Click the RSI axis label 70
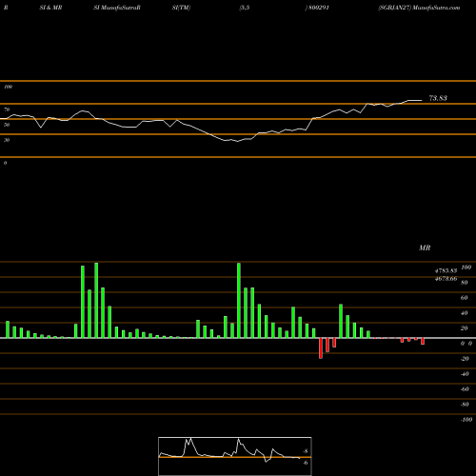This screenshot has height=476, width=476. tap(7, 109)
